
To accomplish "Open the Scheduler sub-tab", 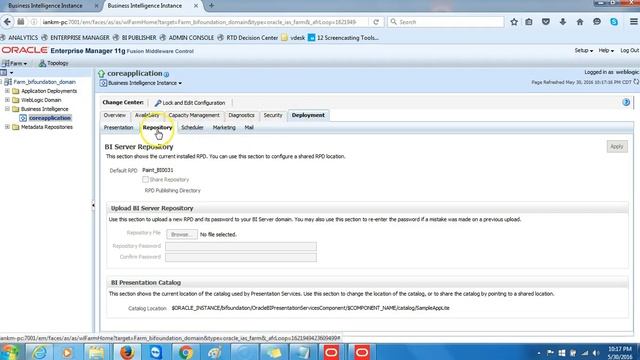I will pos(192,127).
